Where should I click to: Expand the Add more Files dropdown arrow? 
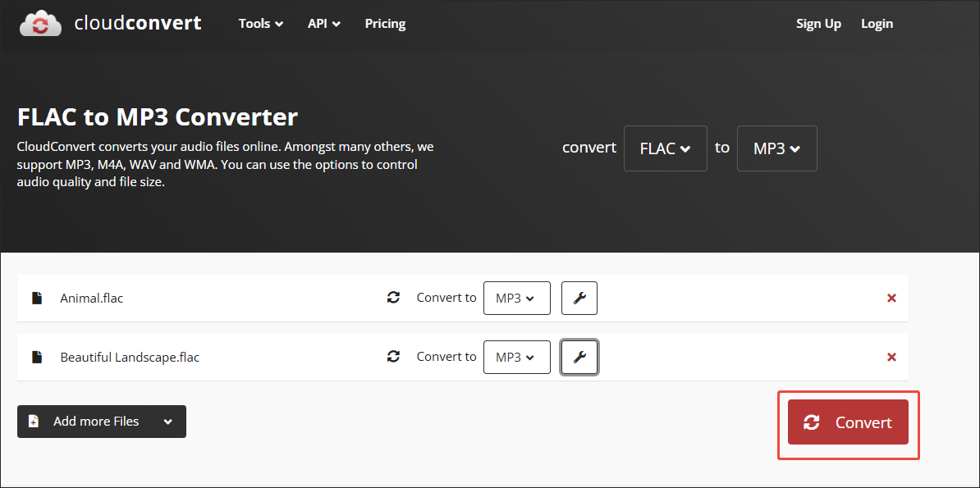click(167, 422)
